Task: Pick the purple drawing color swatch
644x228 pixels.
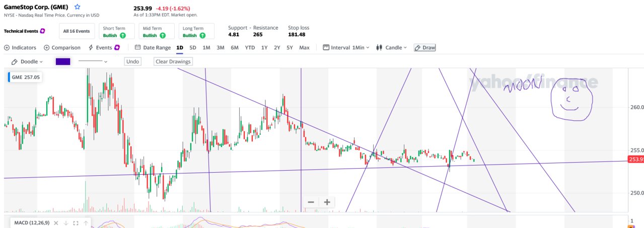Action: click(63, 61)
